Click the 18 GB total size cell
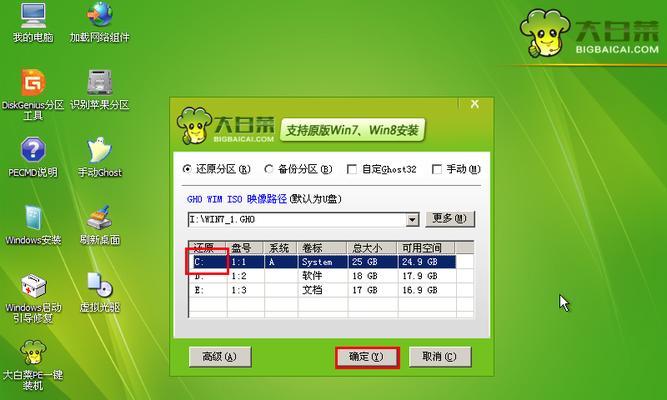The image size is (667, 400). pos(372,276)
